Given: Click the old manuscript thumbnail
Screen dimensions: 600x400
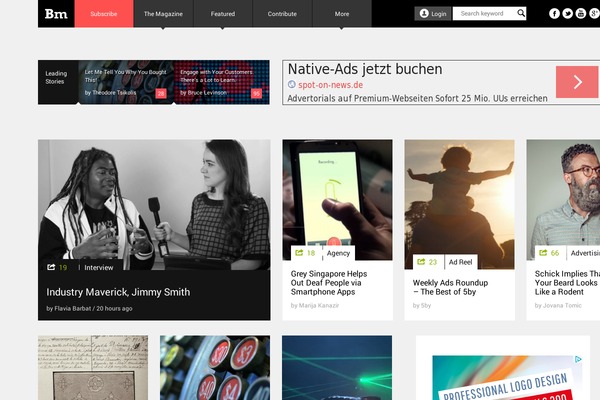Looking at the screenshot, I should tap(93, 368).
